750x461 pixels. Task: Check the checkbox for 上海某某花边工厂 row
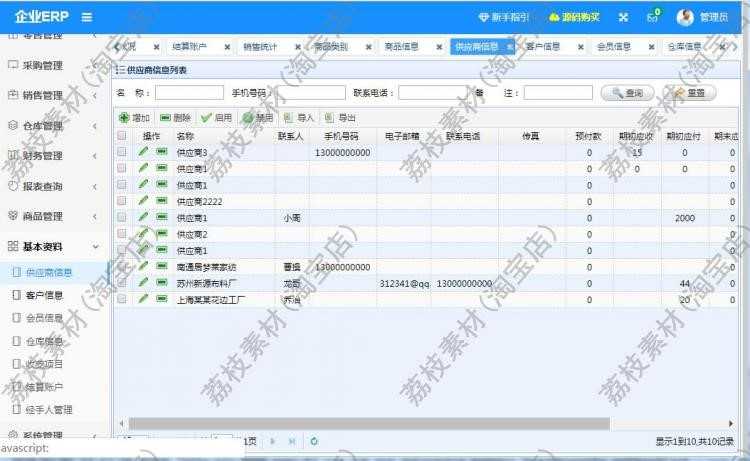coord(122,299)
